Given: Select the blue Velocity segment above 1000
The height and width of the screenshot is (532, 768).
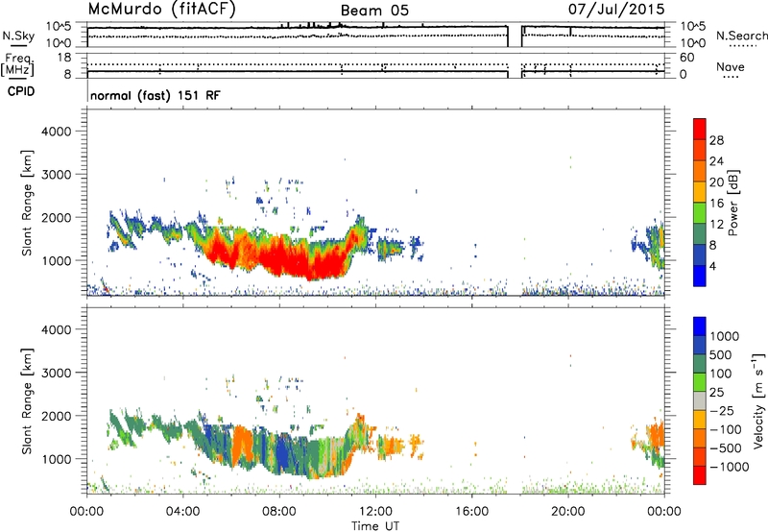Looking at the screenshot, I should 700,326.
